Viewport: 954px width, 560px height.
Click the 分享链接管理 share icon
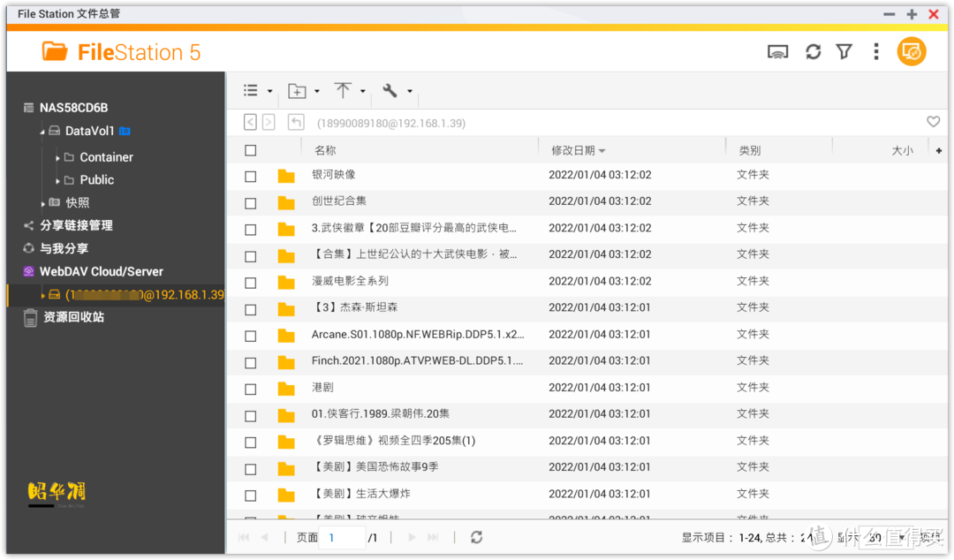coord(28,225)
